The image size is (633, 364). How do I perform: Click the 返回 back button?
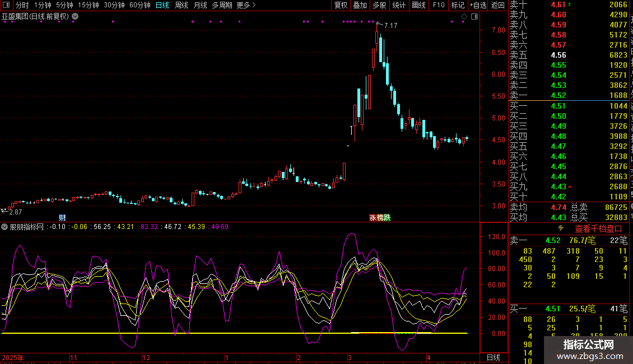pyautogui.click(x=497, y=5)
